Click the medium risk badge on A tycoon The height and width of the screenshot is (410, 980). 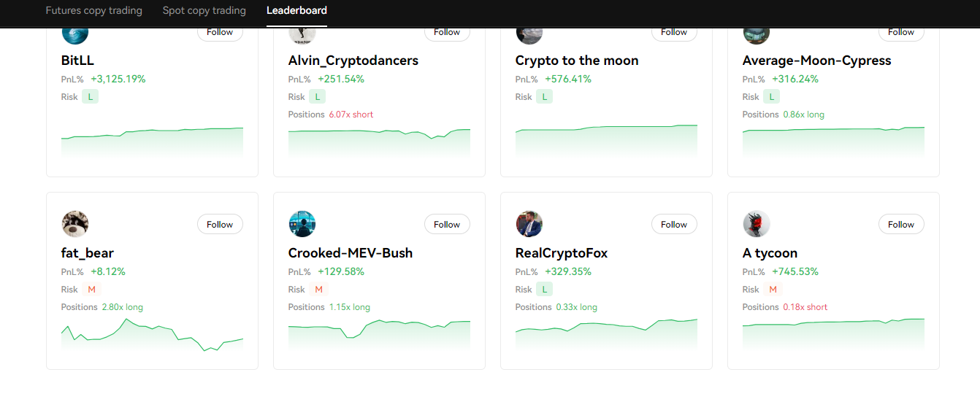pos(773,290)
